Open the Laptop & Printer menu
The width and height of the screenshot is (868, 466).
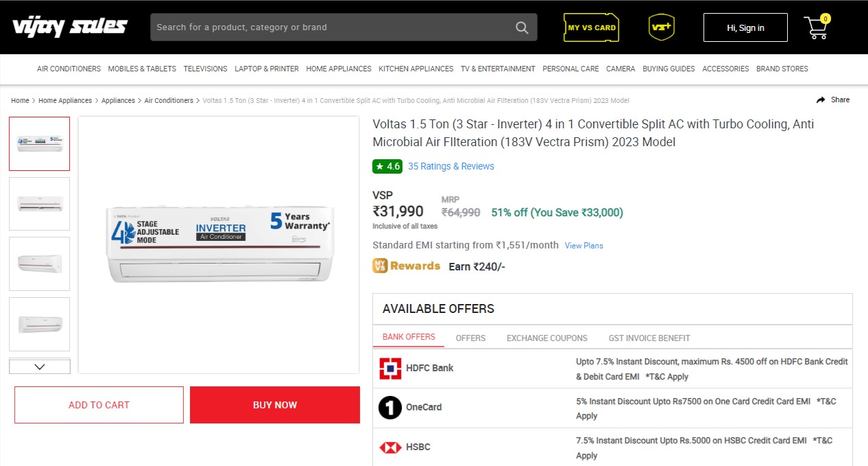coord(267,69)
